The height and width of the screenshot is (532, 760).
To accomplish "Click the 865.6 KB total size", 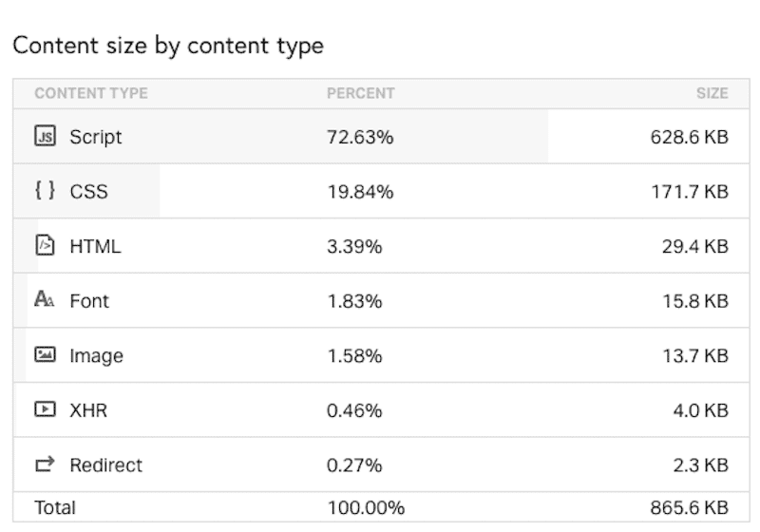I will tap(690, 507).
